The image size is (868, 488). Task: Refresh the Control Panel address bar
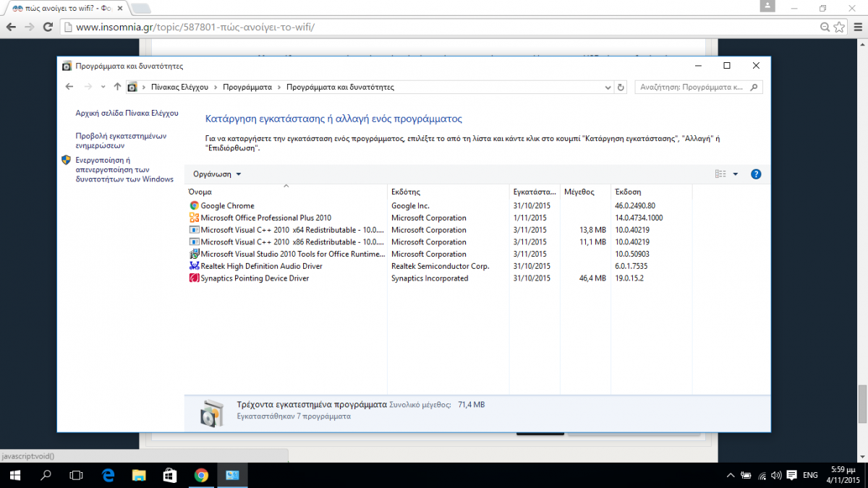click(x=621, y=87)
